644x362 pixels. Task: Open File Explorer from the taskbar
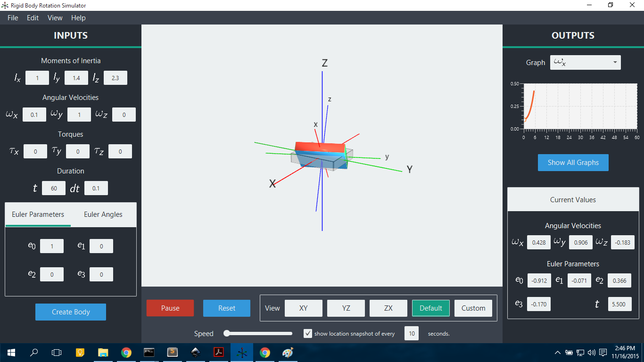(x=103, y=352)
